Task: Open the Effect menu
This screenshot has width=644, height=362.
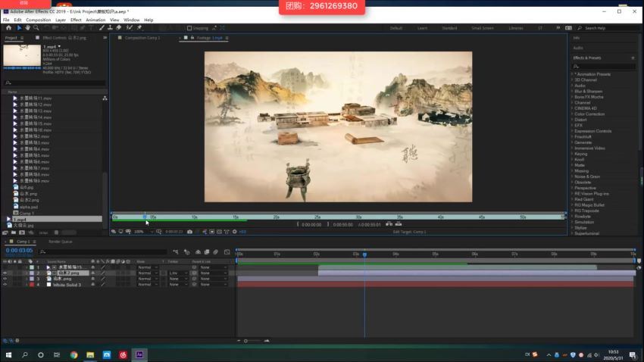Action: (76, 20)
